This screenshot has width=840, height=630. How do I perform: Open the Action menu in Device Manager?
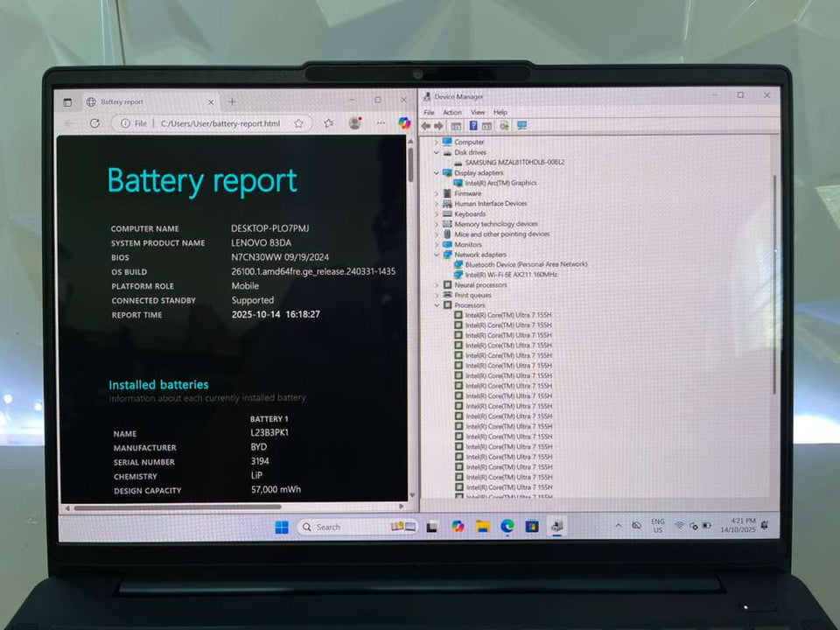pos(451,113)
